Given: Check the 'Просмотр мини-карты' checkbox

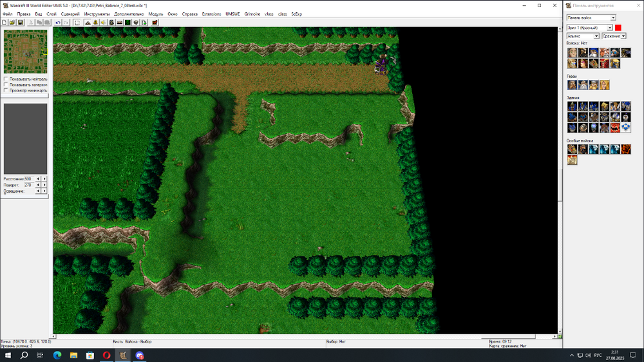Looking at the screenshot, I should 6,90.
